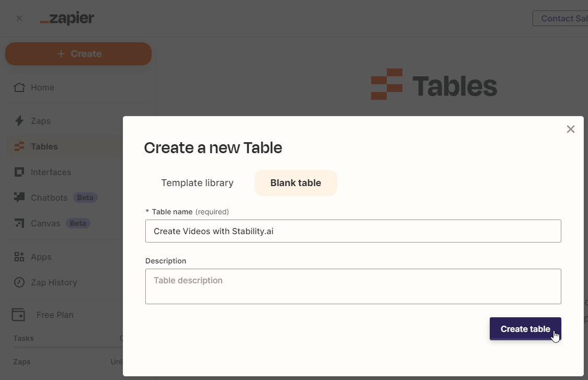
Task: Close the Create a new Table dialog
Action: tap(571, 129)
